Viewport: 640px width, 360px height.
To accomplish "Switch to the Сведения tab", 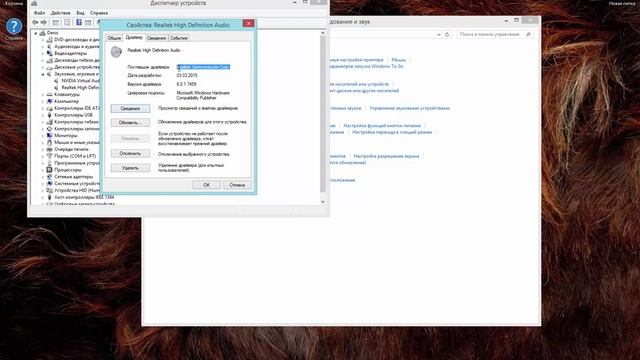I will [156, 38].
